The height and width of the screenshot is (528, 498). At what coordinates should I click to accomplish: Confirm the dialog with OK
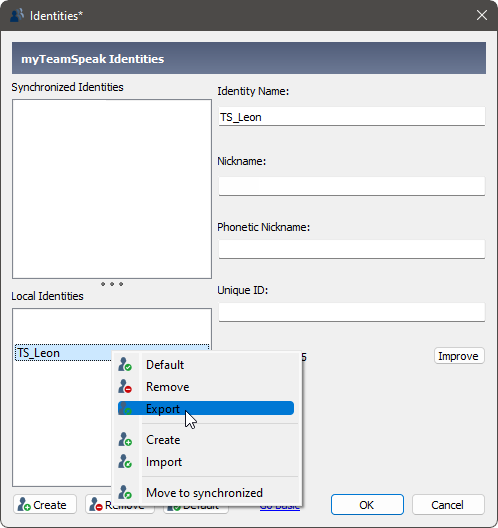pyautogui.click(x=367, y=504)
